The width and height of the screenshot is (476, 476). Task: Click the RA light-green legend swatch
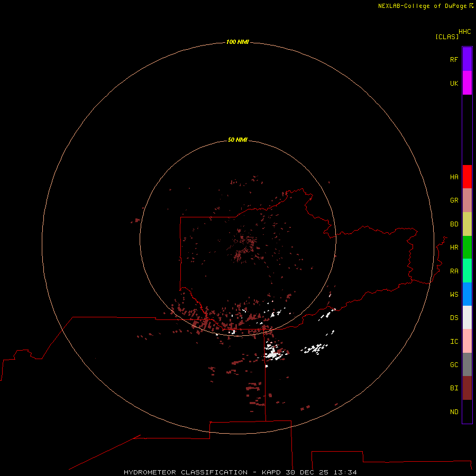467,271
